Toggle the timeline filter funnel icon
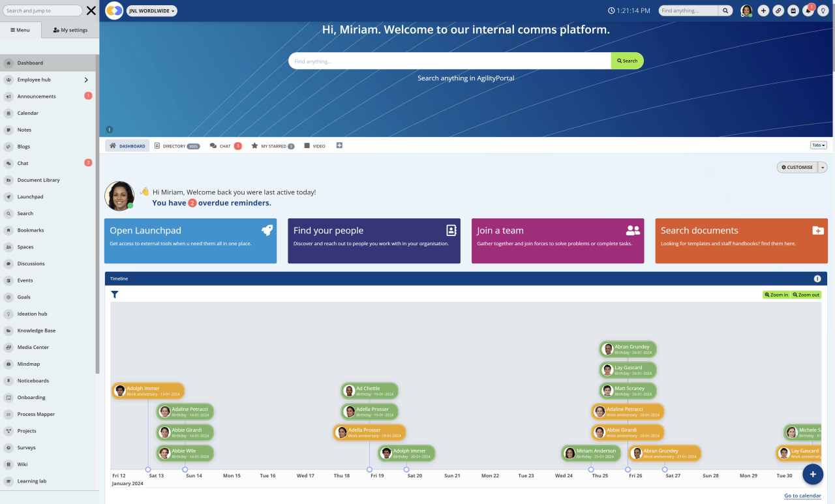The height and width of the screenshot is (504, 835). pyautogui.click(x=114, y=294)
